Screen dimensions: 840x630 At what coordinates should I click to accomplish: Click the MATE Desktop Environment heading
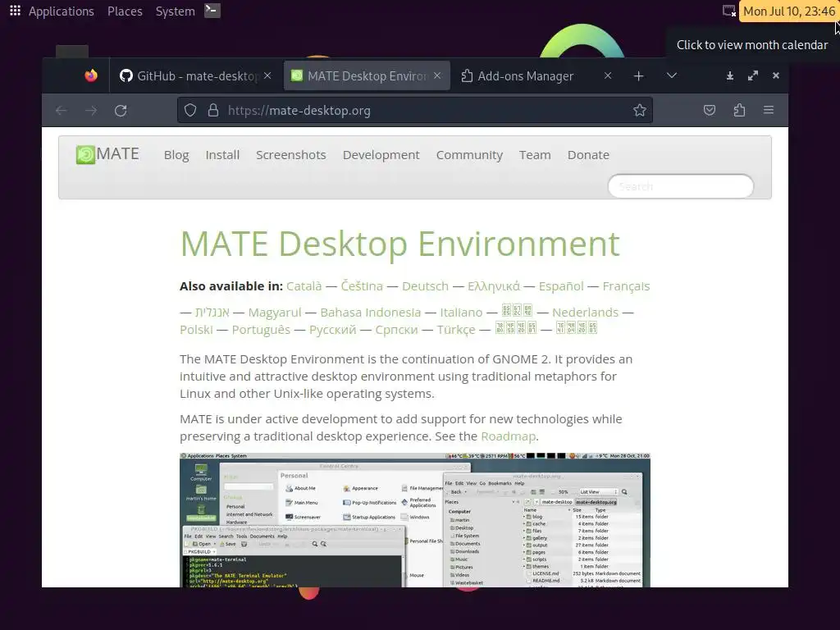pyautogui.click(x=399, y=244)
